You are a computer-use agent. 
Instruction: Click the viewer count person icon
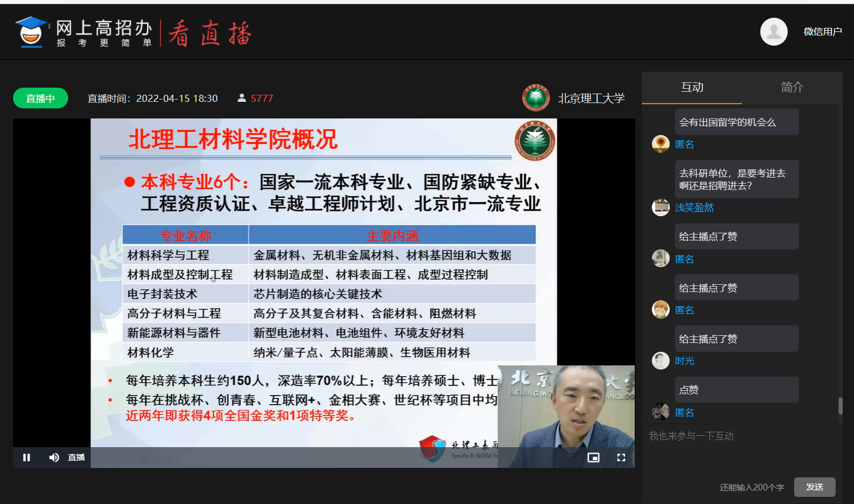click(x=242, y=98)
